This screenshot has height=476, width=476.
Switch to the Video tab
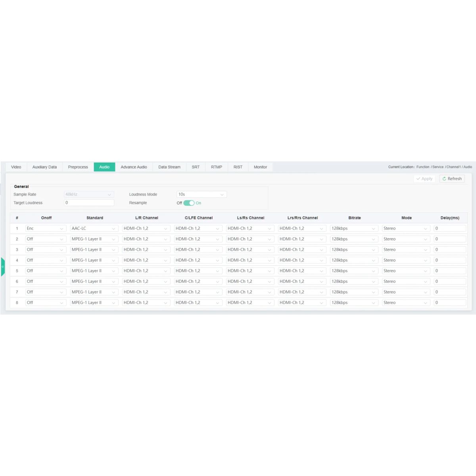[x=16, y=167]
